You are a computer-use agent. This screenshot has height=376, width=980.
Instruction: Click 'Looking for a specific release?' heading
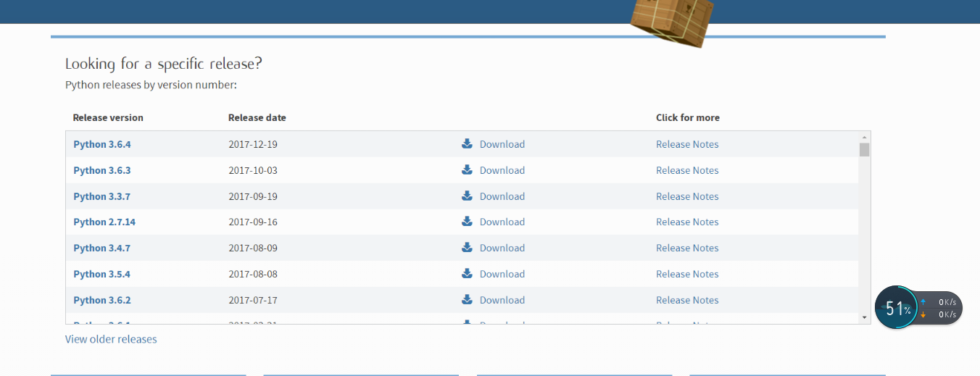click(x=164, y=64)
